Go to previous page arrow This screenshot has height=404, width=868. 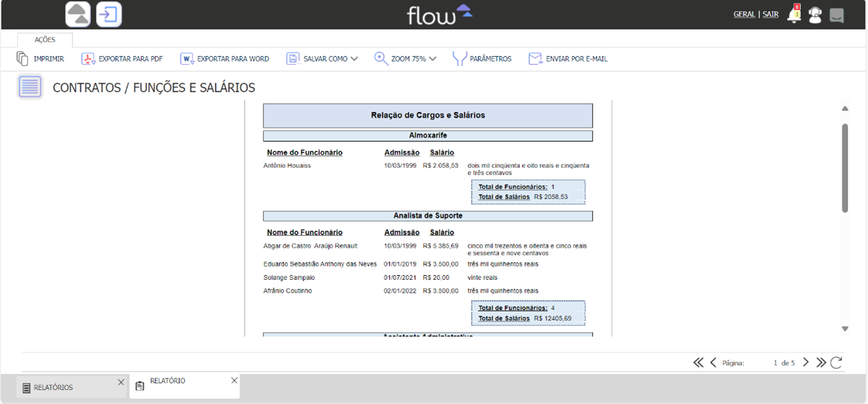coord(713,363)
